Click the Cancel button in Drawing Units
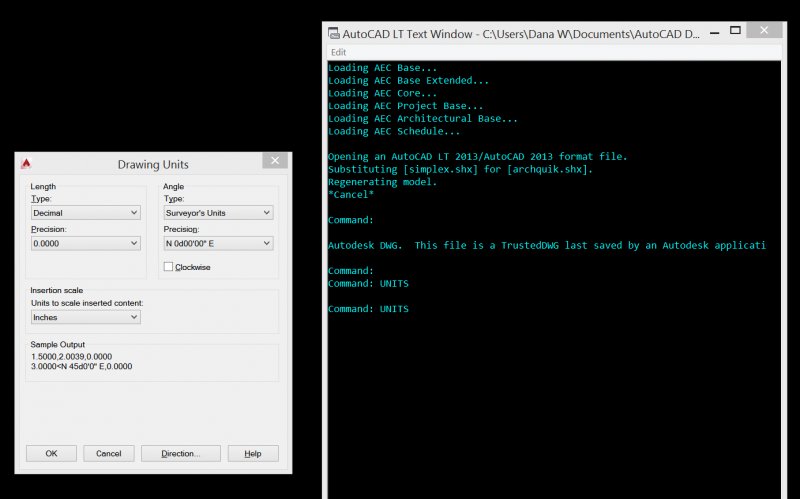 pyautogui.click(x=109, y=453)
